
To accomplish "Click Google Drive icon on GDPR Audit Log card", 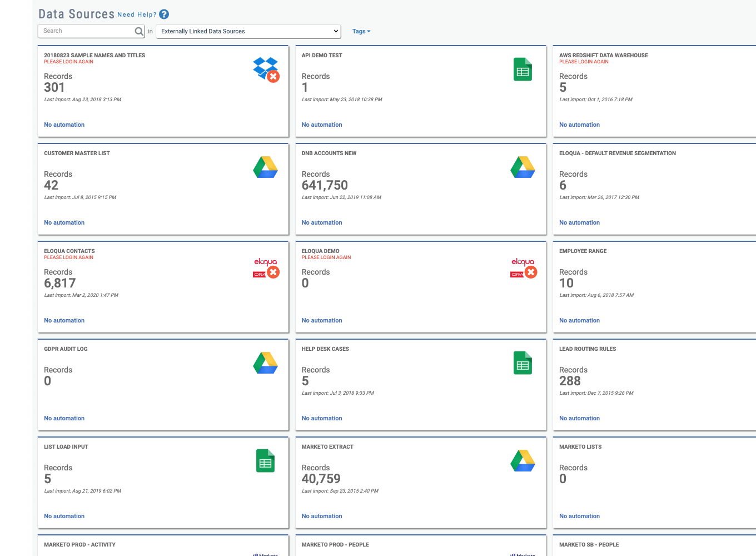I will click(266, 363).
